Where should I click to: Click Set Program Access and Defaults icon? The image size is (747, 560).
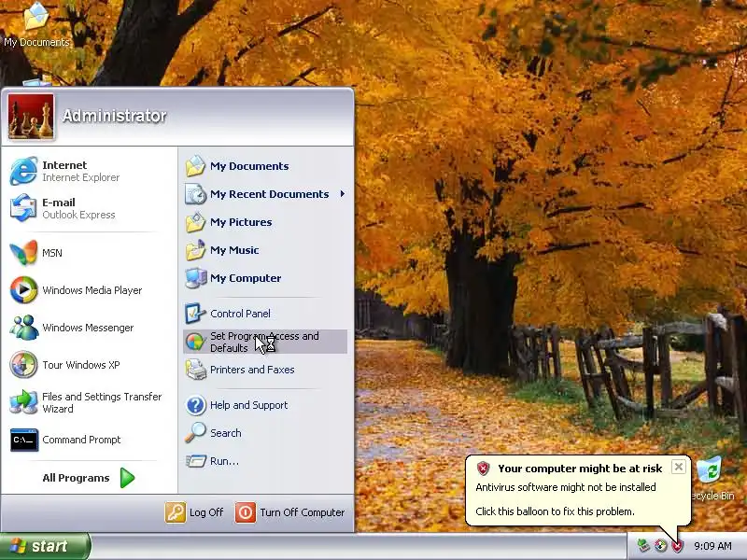(195, 342)
